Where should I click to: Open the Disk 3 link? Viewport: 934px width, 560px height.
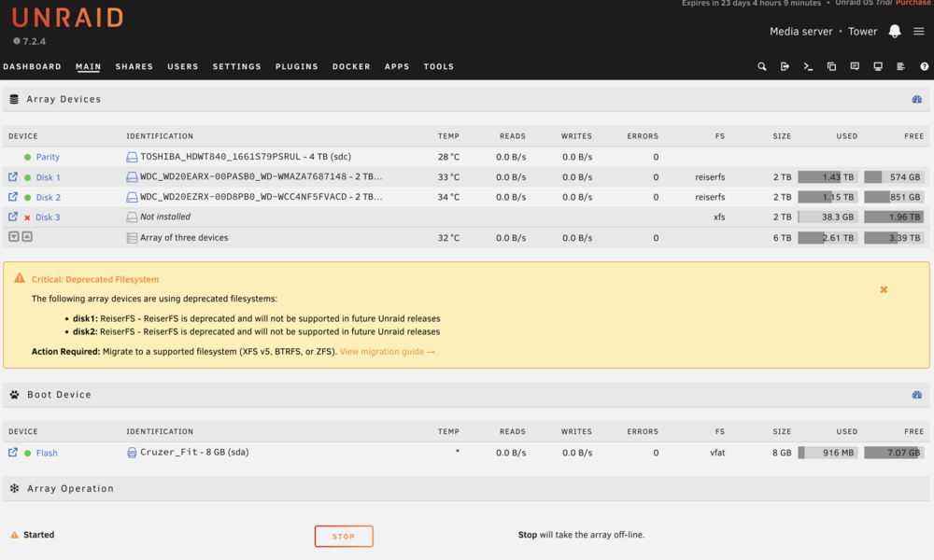(x=48, y=217)
